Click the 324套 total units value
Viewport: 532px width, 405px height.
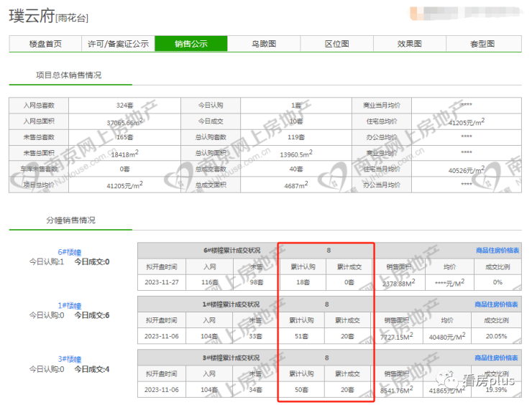click(124, 106)
